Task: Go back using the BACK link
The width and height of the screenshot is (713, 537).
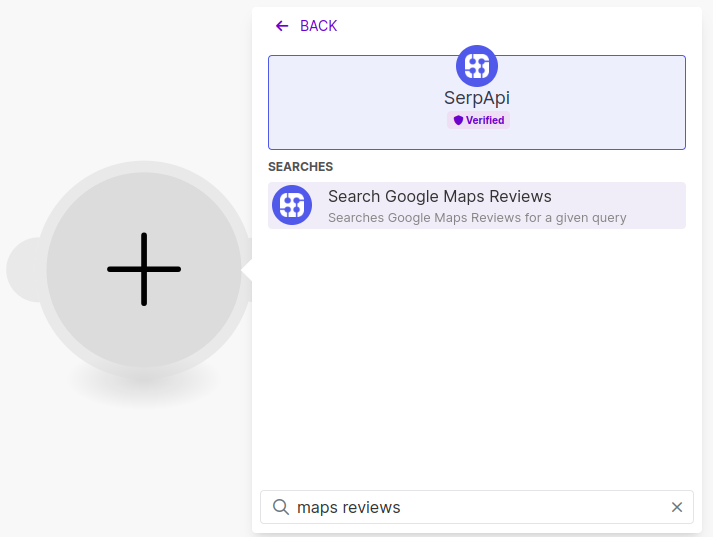Action: click(x=306, y=26)
